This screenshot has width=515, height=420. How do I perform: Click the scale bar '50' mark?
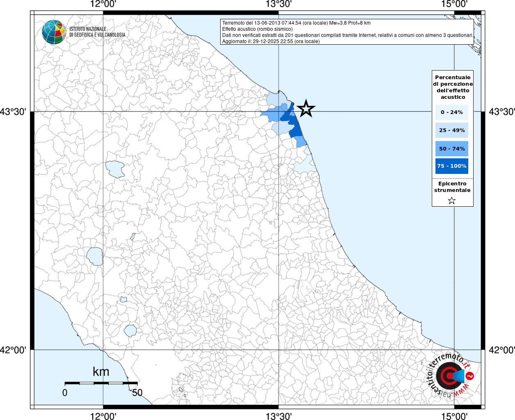137,393
